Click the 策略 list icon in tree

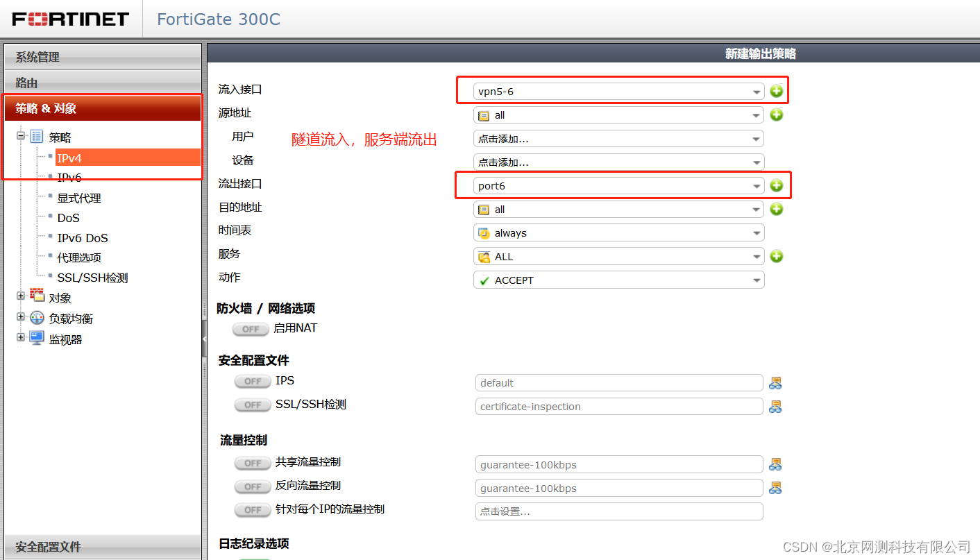pos(37,137)
